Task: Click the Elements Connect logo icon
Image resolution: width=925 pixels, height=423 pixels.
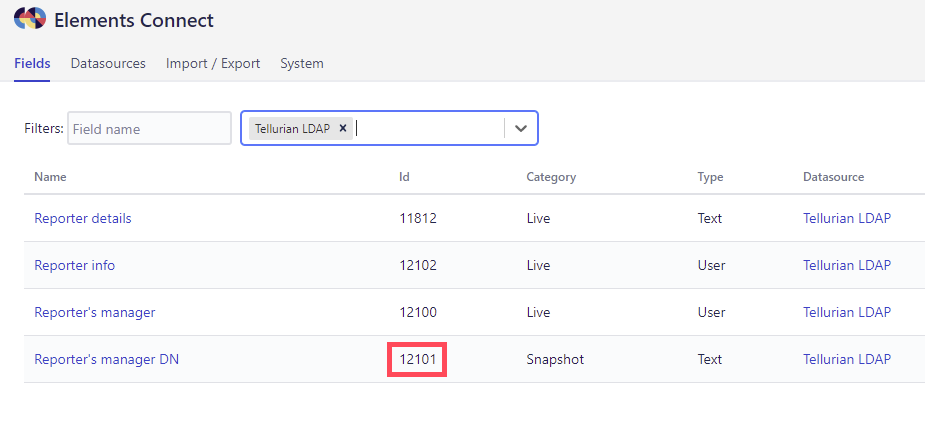Action: pyautogui.click(x=29, y=19)
